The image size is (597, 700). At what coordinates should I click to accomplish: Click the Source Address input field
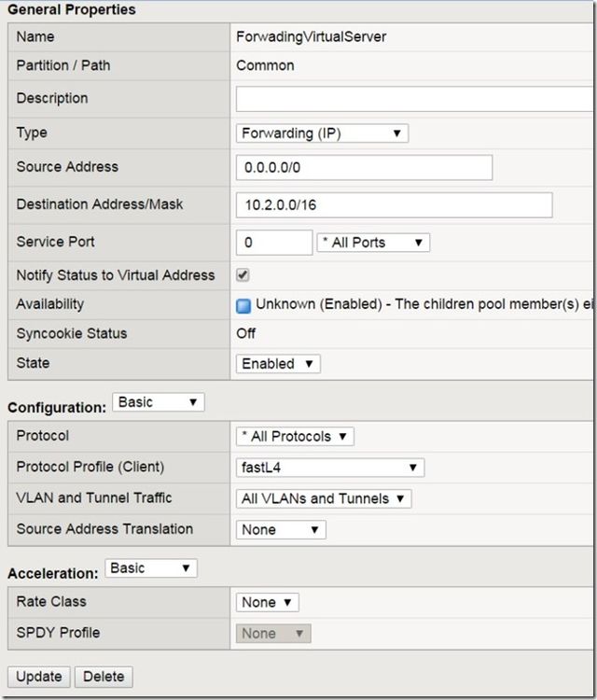[364, 168]
